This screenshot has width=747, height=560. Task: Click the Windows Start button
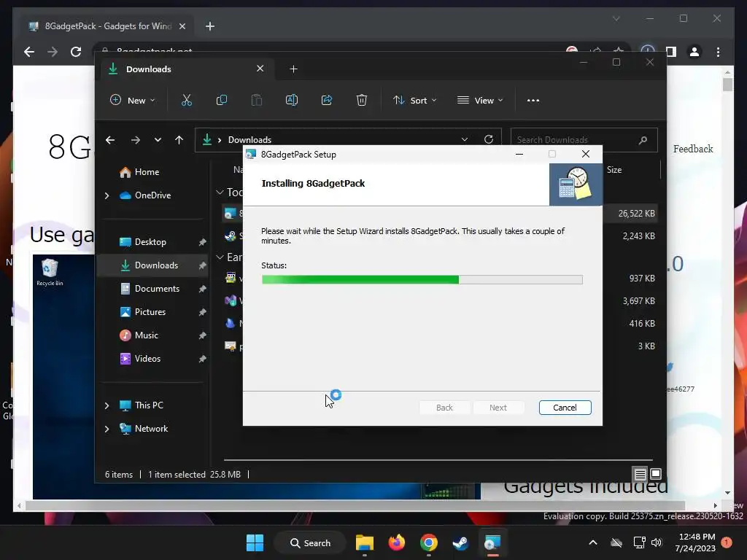click(x=255, y=542)
